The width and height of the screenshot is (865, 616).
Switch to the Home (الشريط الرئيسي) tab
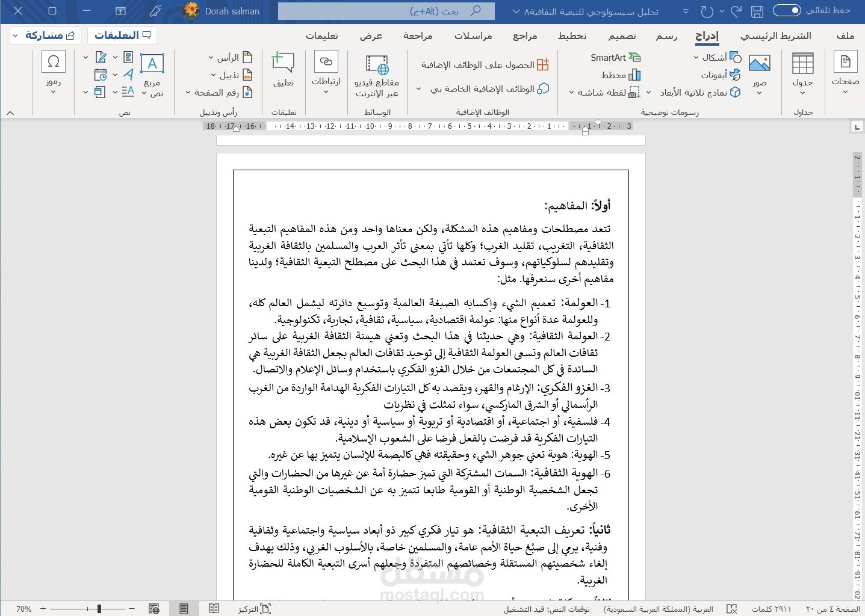pos(775,35)
